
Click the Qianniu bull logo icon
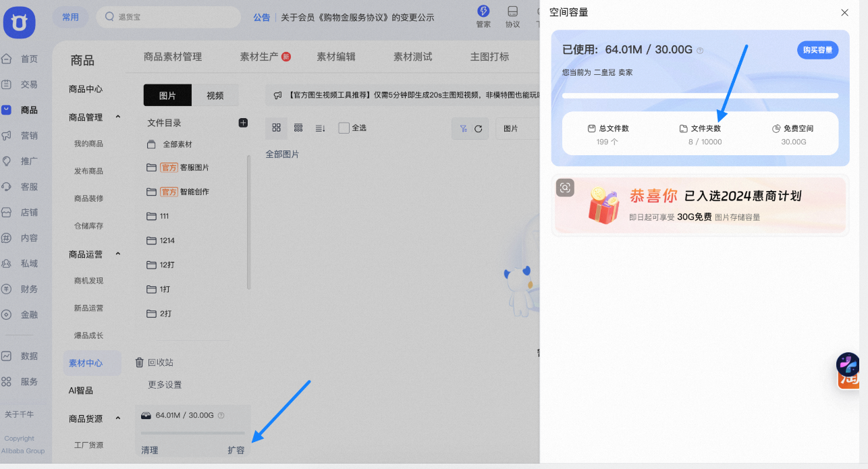[x=19, y=24]
